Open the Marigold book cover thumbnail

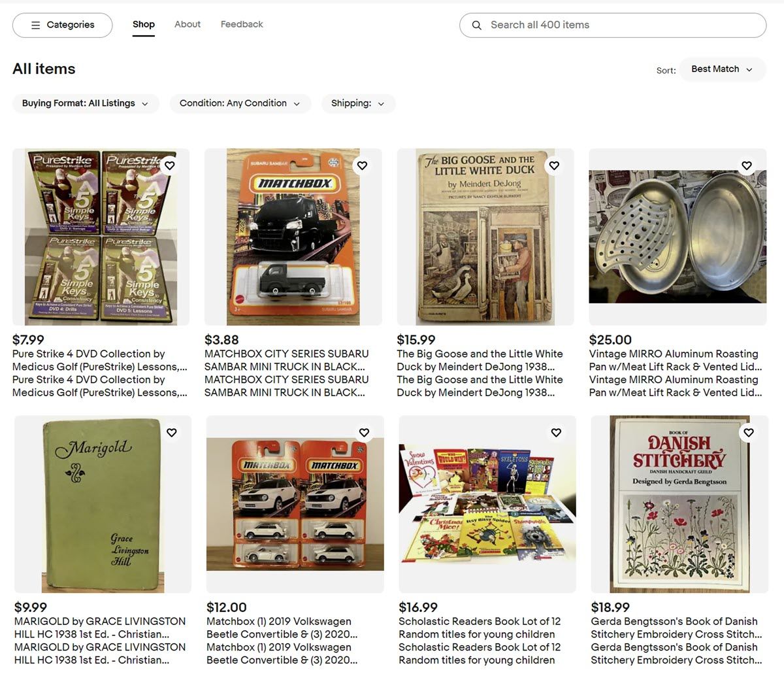tap(103, 504)
